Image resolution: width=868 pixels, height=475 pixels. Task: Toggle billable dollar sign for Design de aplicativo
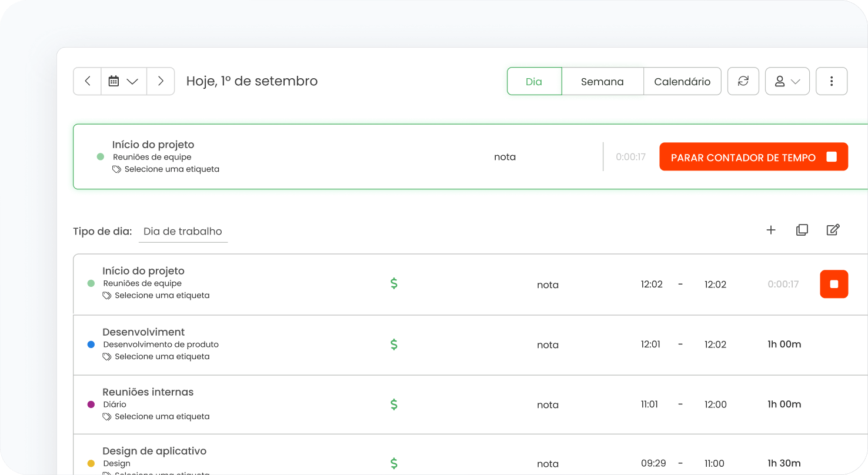coord(394,464)
